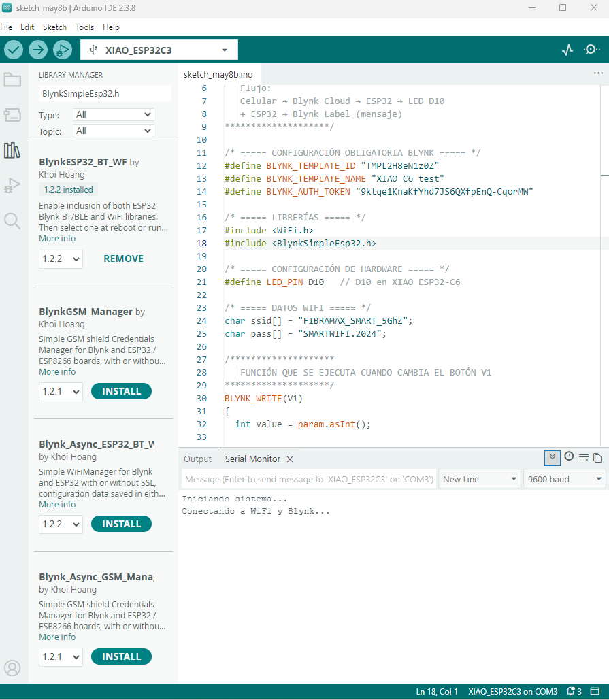
Task: Click the Arduino IDE app logo
Action: click(x=7, y=7)
